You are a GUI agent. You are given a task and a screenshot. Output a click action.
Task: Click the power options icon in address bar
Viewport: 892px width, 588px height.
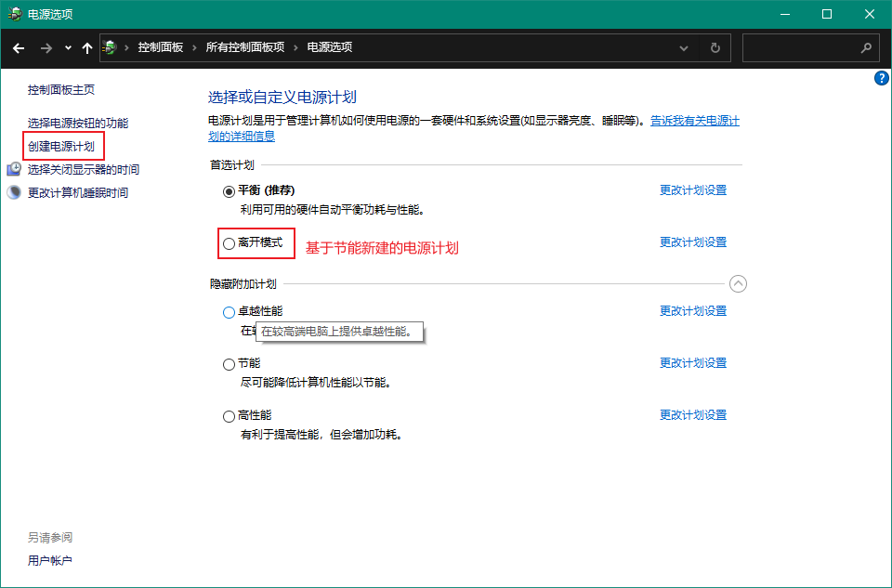[x=110, y=47]
